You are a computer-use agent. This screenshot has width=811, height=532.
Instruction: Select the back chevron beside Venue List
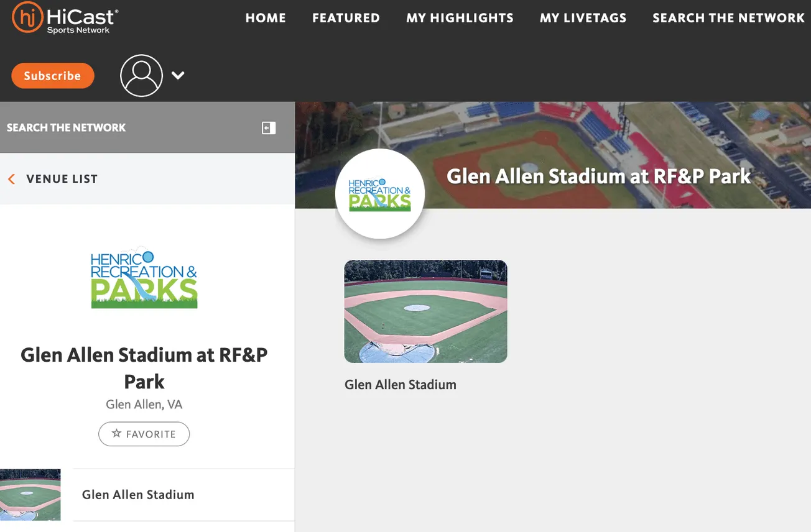(x=11, y=178)
